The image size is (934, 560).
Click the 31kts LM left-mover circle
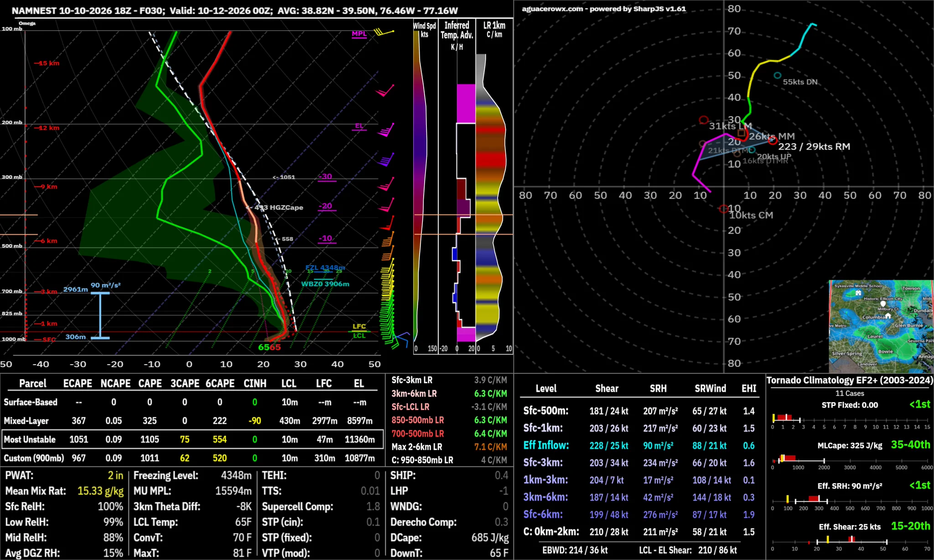point(704,120)
